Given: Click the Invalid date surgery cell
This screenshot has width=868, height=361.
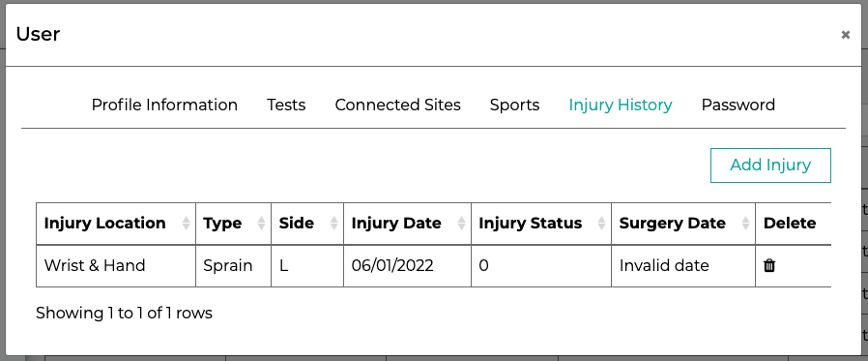Looking at the screenshot, I should coord(683,266).
